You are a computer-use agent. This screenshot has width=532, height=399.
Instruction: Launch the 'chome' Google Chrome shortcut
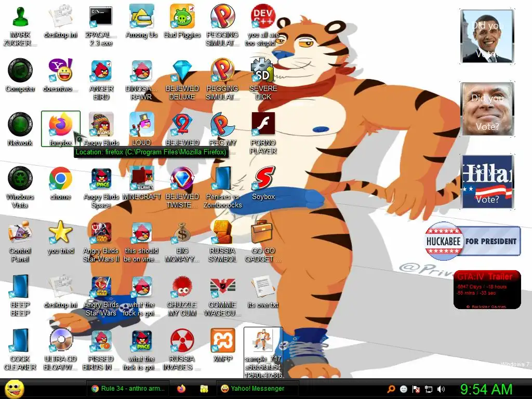tap(60, 179)
